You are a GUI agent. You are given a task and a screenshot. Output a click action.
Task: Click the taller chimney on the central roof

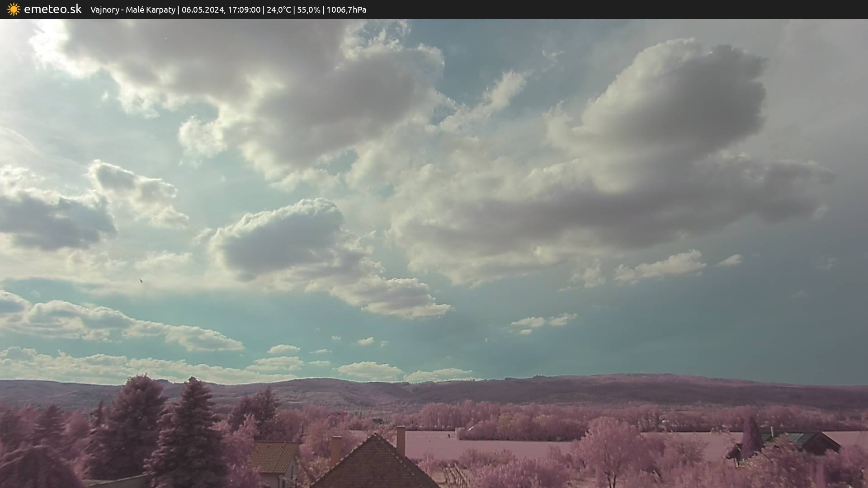[x=401, y=441]
